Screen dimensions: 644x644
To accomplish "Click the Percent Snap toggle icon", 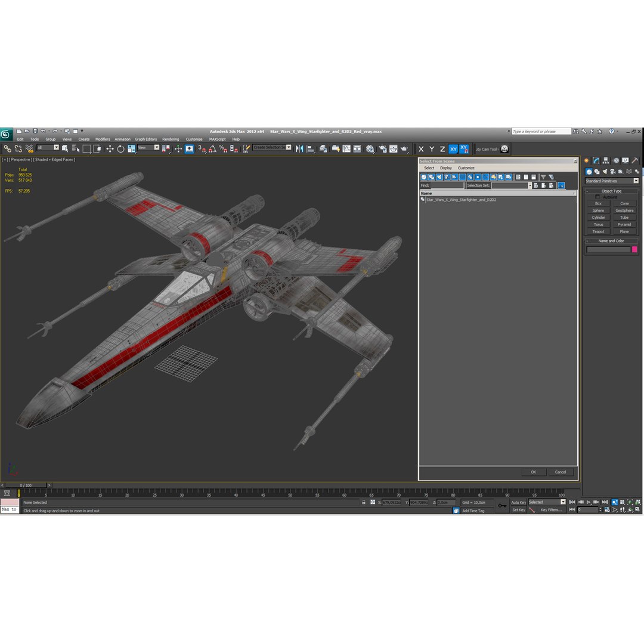I will [x=223, y=148].
